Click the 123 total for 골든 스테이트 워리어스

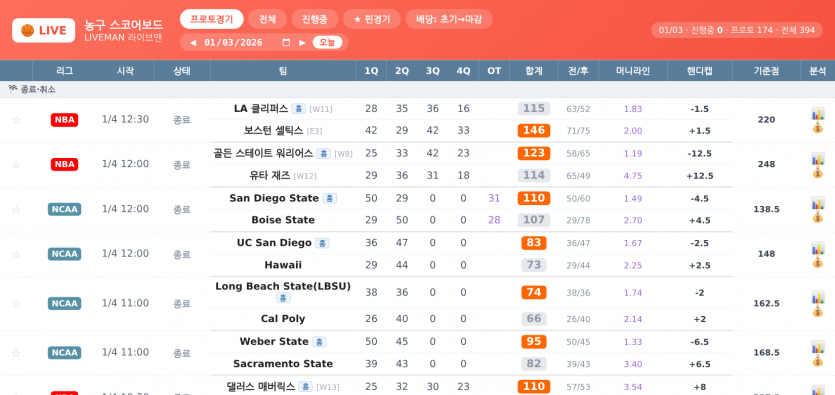pyautogui.click(x=534, y=153)
